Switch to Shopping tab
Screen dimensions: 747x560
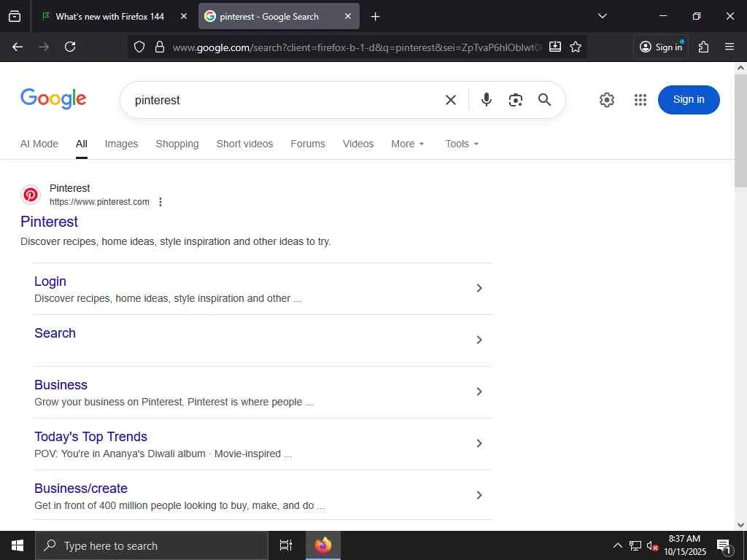(177, 144)
